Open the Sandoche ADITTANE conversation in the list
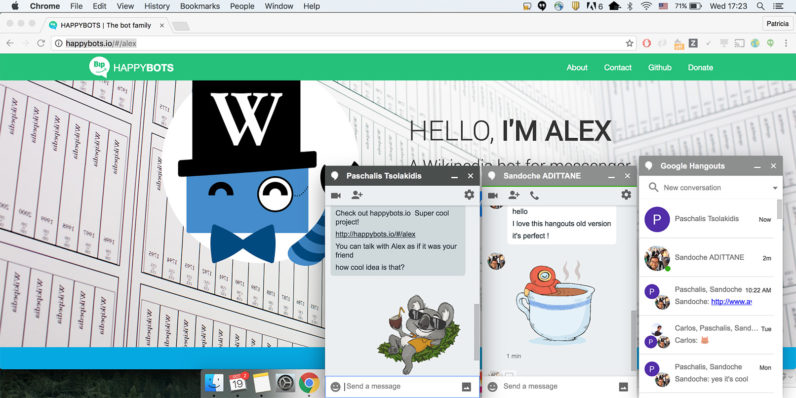Screen dimensions: 796x398 click(x=708, y=258)
